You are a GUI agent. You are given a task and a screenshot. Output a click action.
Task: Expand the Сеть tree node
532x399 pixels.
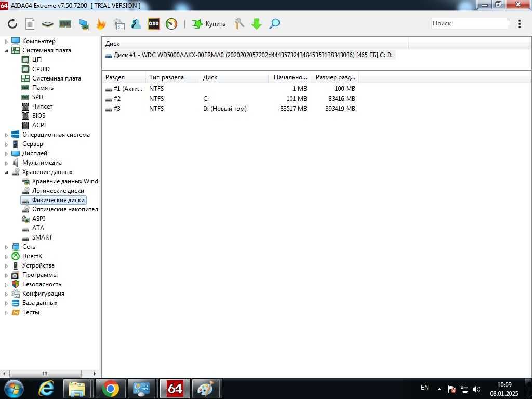[x=6, y=247]
